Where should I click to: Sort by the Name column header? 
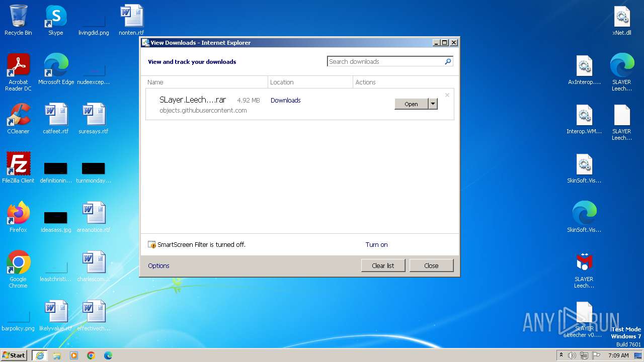(206, 82)
